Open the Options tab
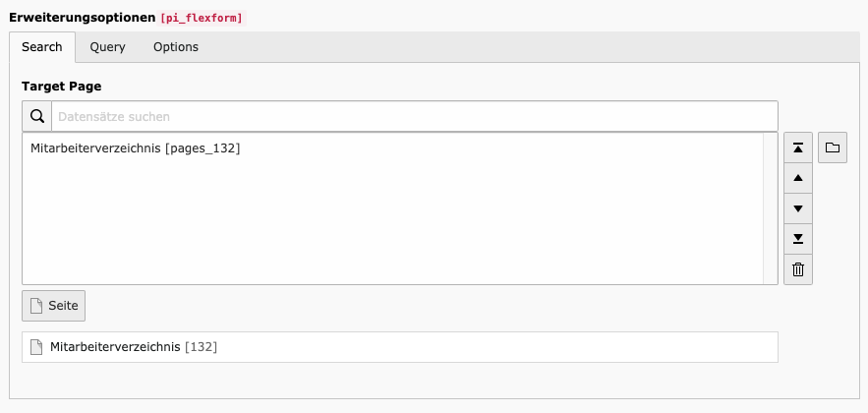This screenshot has width=868, height=413. tap(176, 47)
